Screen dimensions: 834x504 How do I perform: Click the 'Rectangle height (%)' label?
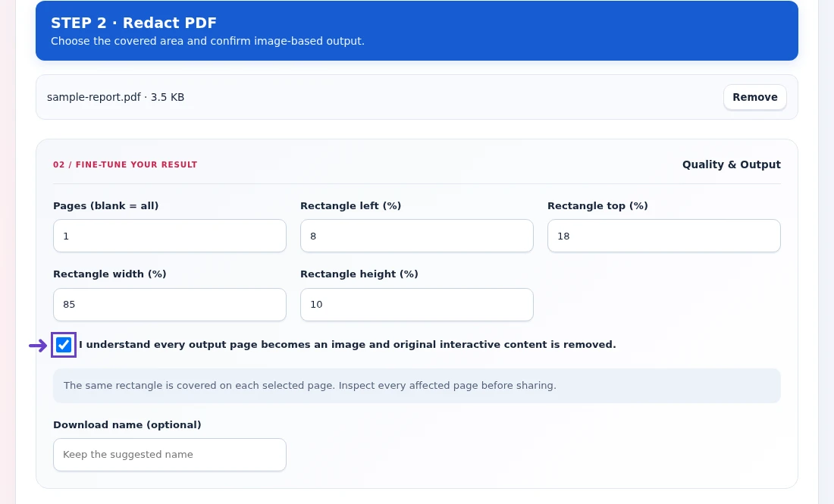tap(359, 274)
